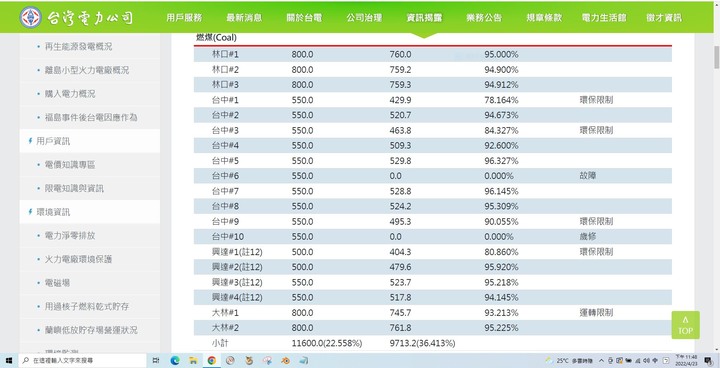Select the 興達#3(註12) row name
This screenshot has height=368, width=720.
click(x=237, y=282)
